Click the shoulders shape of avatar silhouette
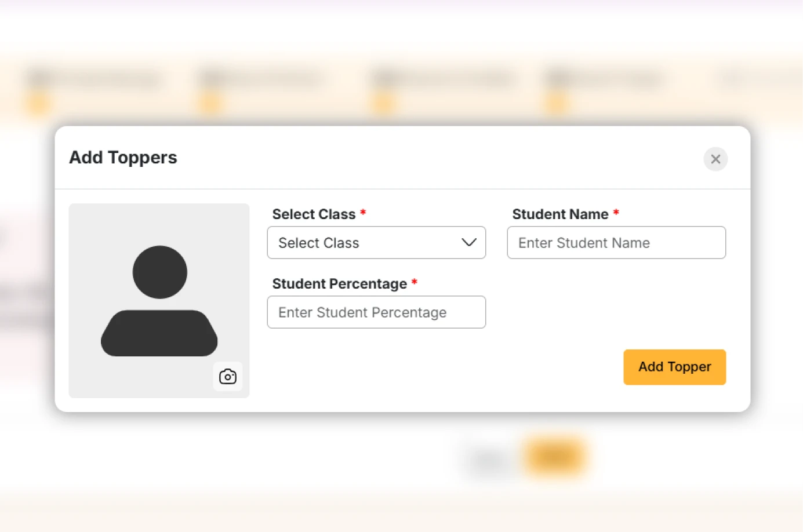 point(159,333)
